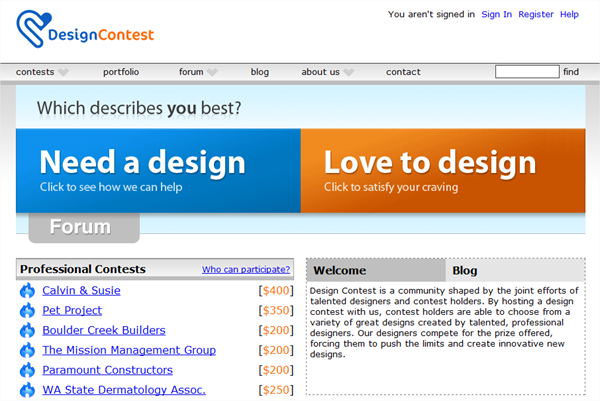Click the search input field
600x401 pixels.
pos(527,72)
